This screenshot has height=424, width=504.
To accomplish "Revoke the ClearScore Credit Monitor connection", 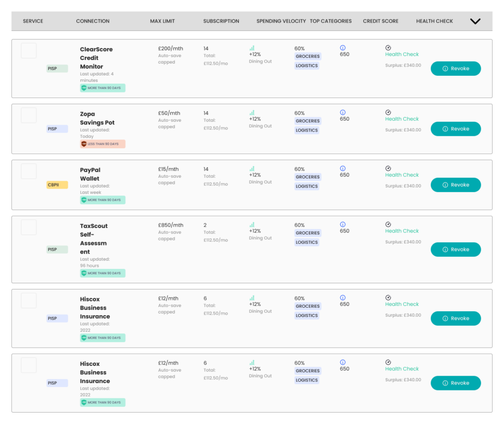I will (456, 68).
